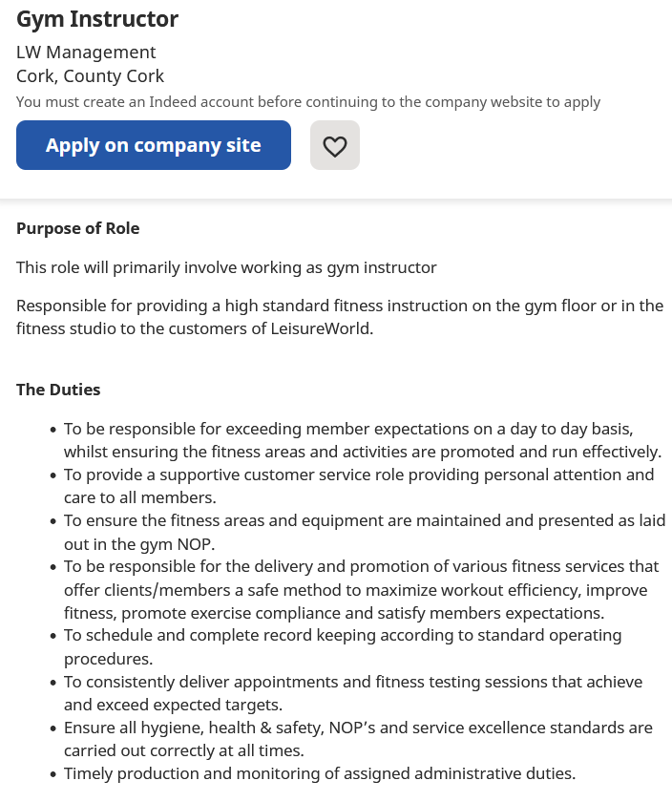Click the Gym Instructor job title
Viewport: 672px width, 802px height.
pyautogui.click(x=97, y=18)
